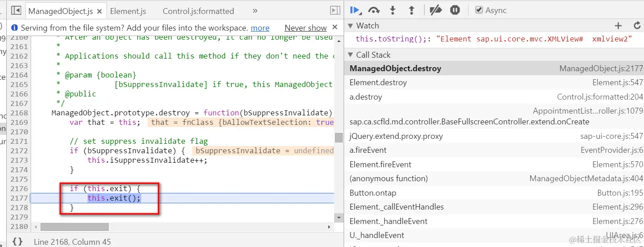This screenshot has height=247, width=644.
Task: Open the Control.js:formatted tab
Action: pyautogui.click(x=198, y=11)
